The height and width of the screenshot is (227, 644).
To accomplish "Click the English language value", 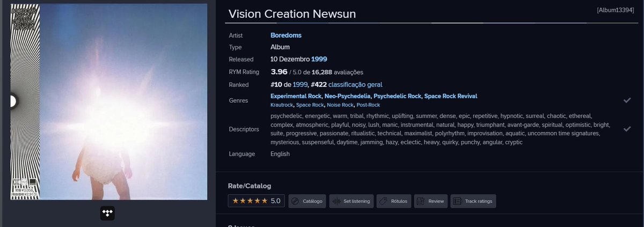I will [280, 154].
